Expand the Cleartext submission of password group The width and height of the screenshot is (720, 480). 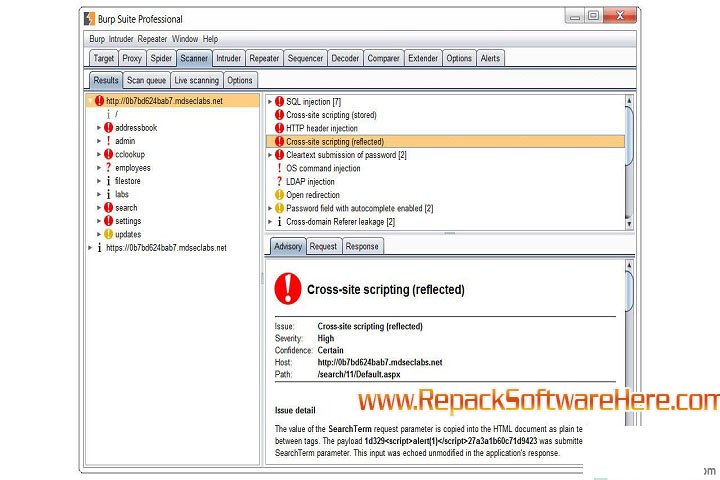click(x=270, y=155)
